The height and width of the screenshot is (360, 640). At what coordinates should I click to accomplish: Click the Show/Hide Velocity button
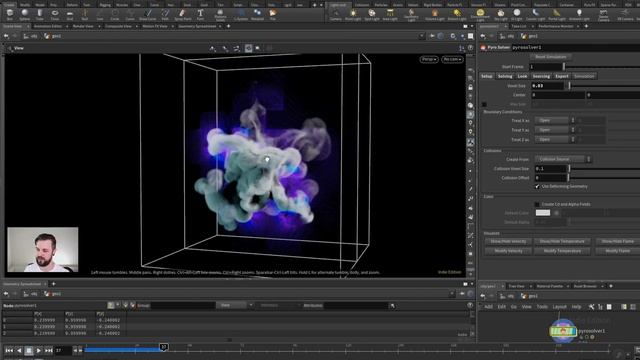[x=508, y=241]
